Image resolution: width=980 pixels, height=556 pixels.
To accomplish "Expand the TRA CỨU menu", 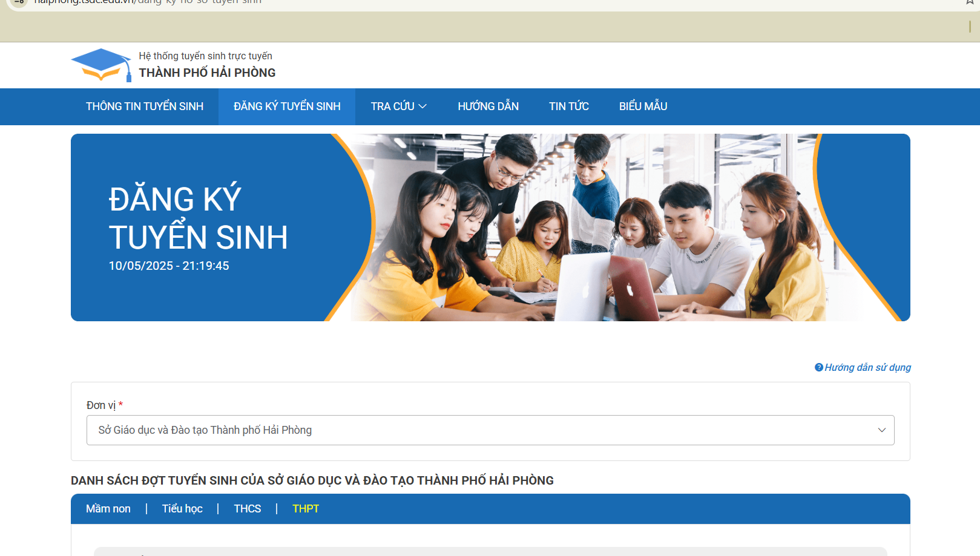I will coord(393,106).
